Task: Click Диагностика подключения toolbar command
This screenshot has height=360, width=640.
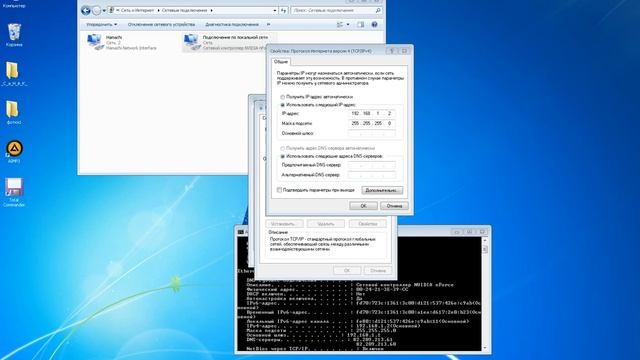Action: 232,24
